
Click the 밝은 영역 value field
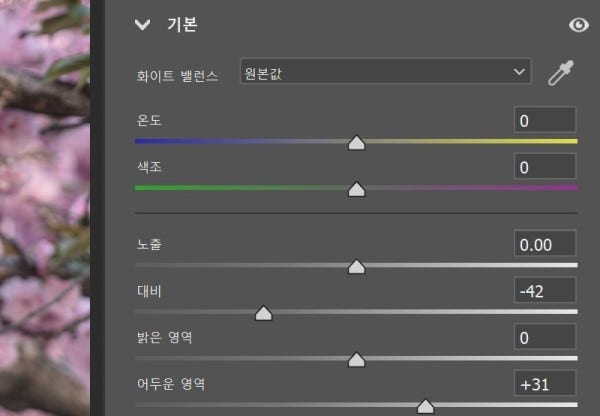(545, 337)
